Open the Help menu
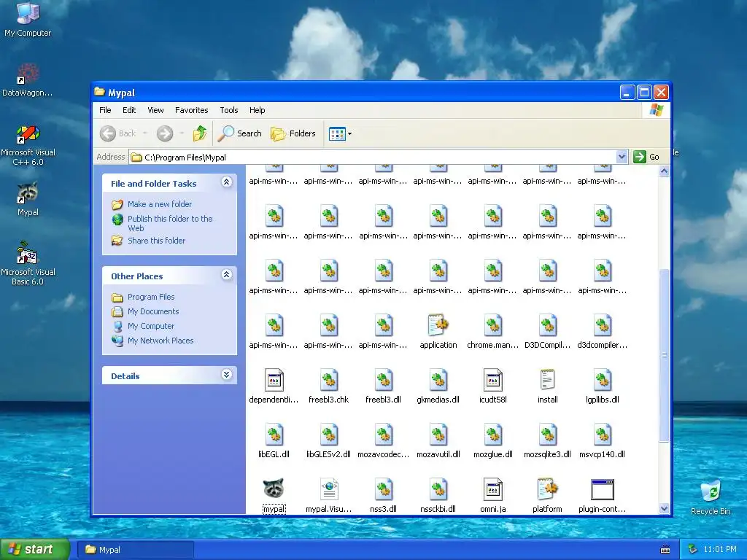 258,110
